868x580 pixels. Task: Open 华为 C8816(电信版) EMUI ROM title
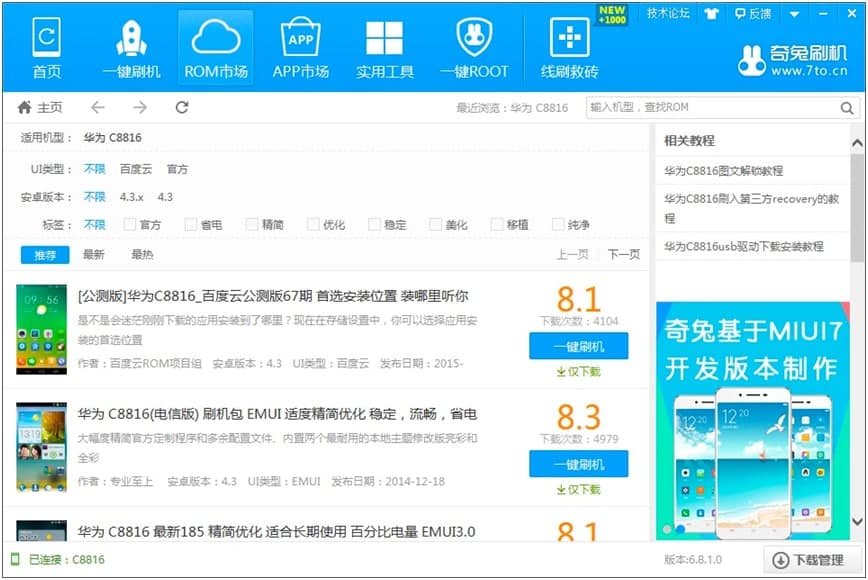point(277,414)
